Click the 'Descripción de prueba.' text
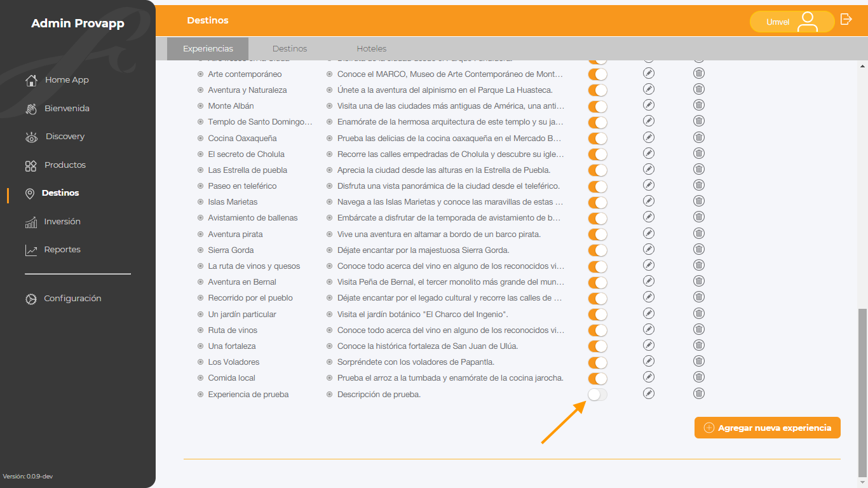This screenshot has width=868, height=488. pyautogui.click(x=379, y=395)
